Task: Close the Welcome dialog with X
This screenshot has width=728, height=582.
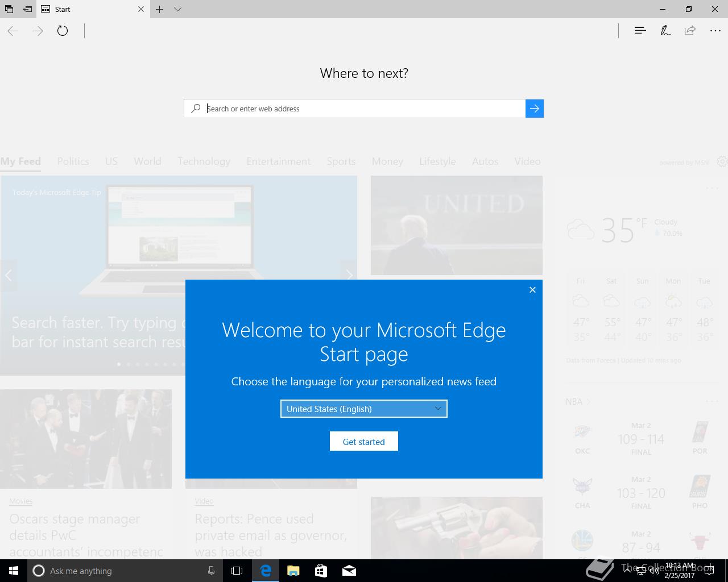Action: 532,290
